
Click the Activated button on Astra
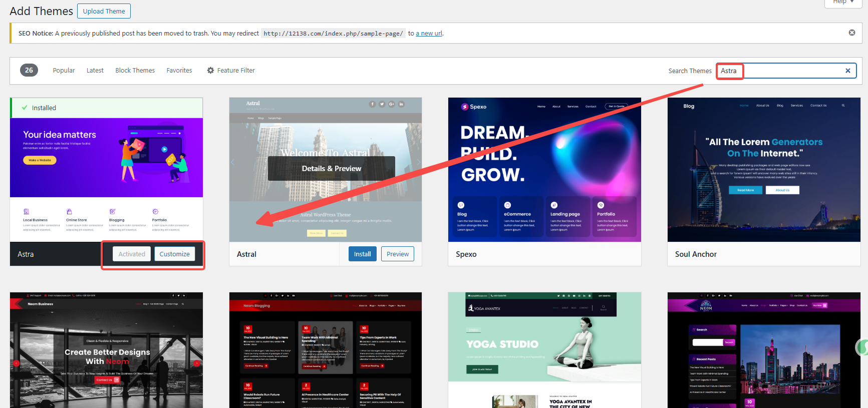[x=132, y=254]
